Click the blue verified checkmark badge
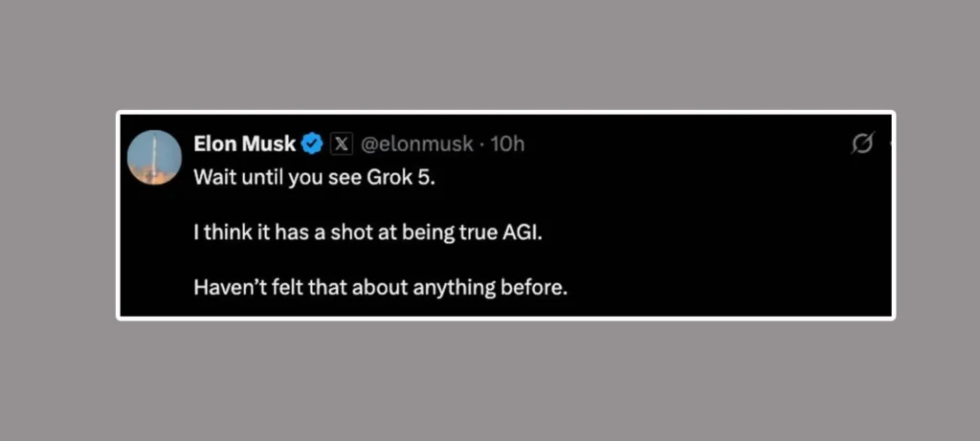980x441 pixels. [312, 144]
